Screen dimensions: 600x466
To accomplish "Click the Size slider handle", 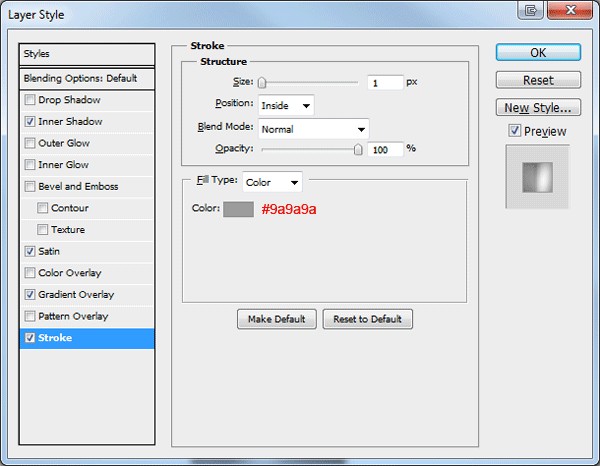I will 262,82.
